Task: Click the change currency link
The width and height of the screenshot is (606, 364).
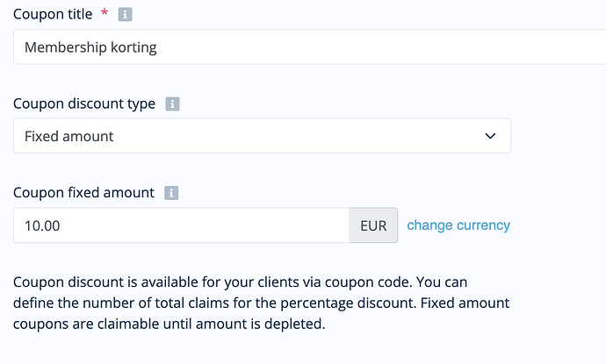Action: tap(458, 225)
